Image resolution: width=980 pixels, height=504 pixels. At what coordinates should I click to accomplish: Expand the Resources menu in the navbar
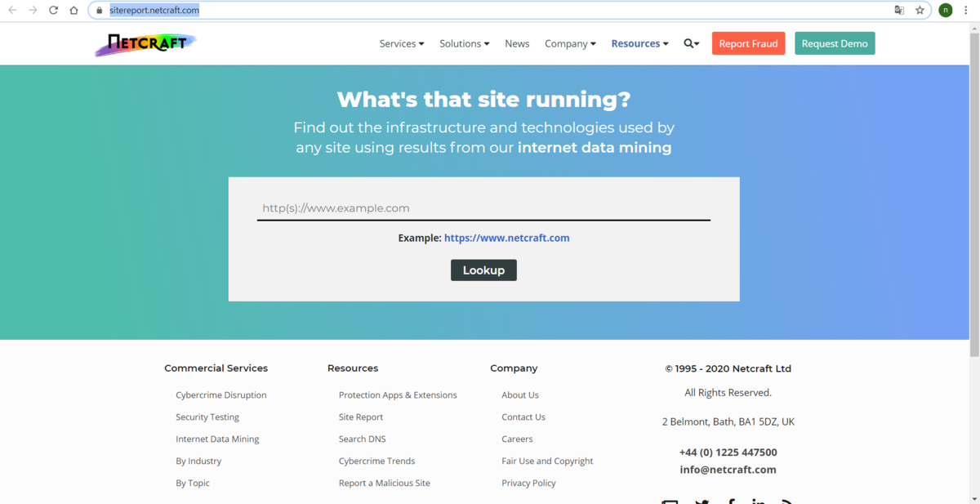pos(639,43)
